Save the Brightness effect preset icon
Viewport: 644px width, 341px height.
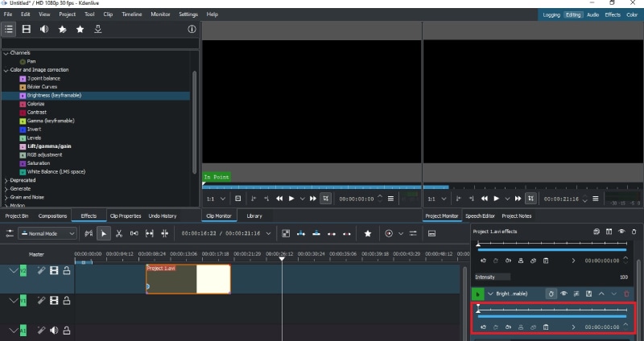pos(588,294)
